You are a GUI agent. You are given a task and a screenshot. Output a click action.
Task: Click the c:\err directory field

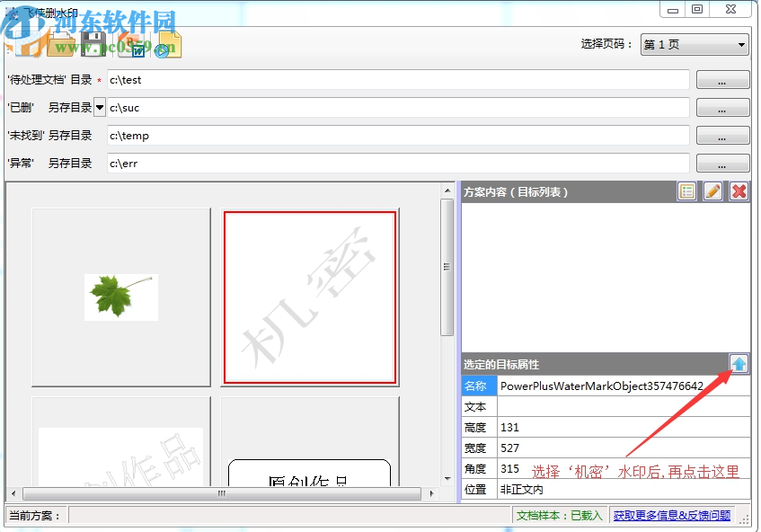pyautogui.click(x=398, y=163)
